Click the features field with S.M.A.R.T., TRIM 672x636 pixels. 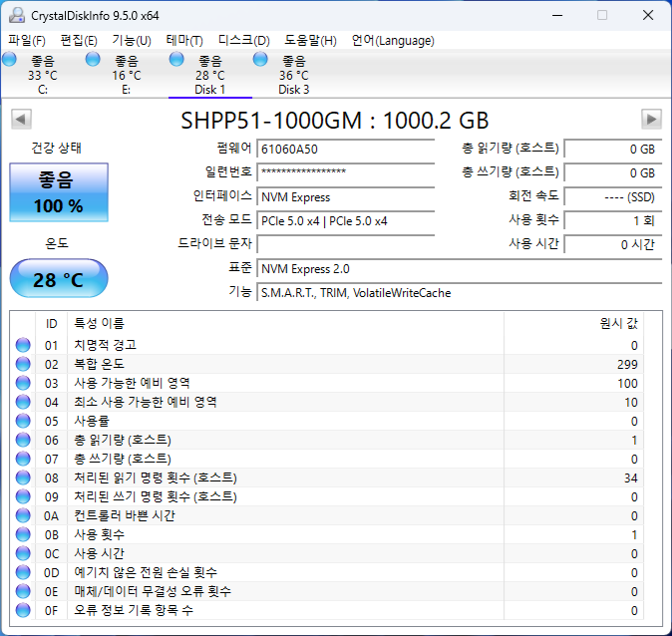click(x=460, y=293)
